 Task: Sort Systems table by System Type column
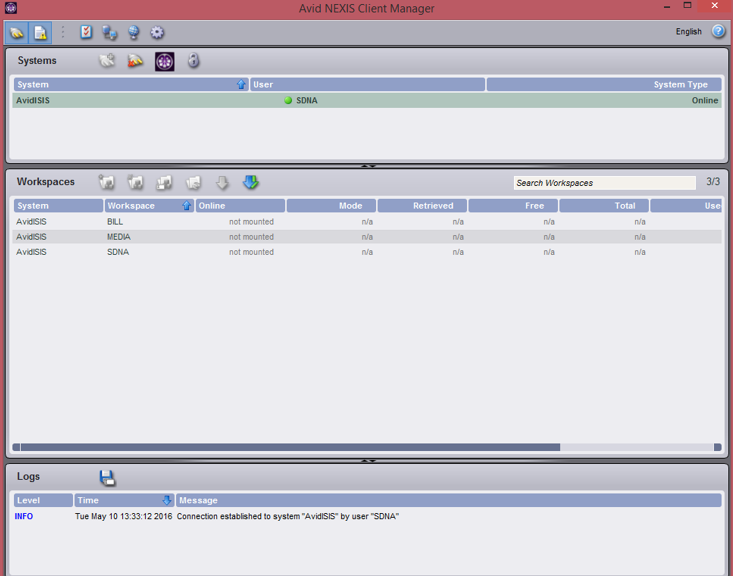(604, 85)
